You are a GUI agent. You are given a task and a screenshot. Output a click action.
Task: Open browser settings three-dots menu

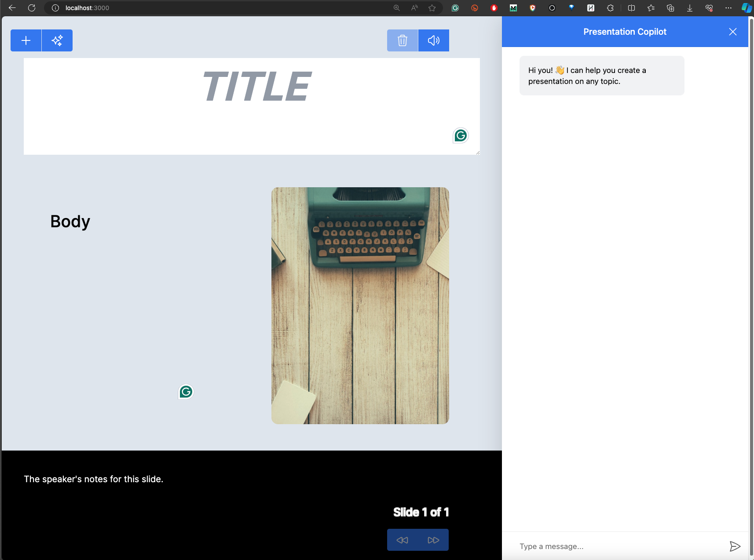[x=728, y=8]
